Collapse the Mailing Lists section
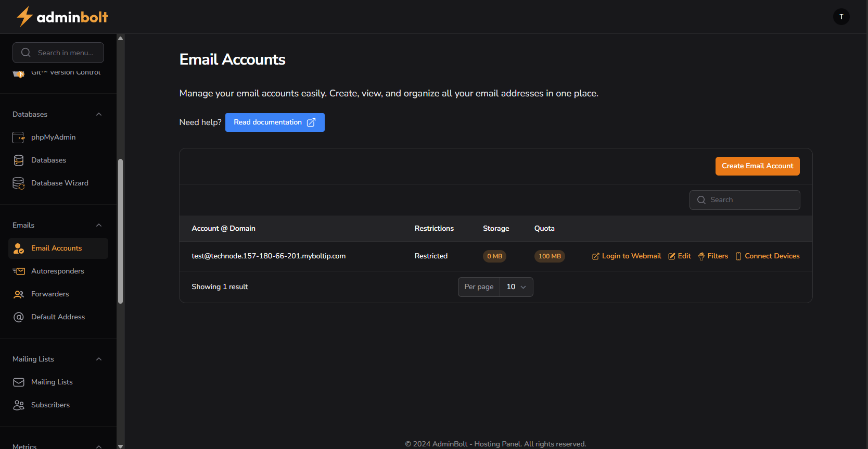The image size is (868, 449). 99,359
